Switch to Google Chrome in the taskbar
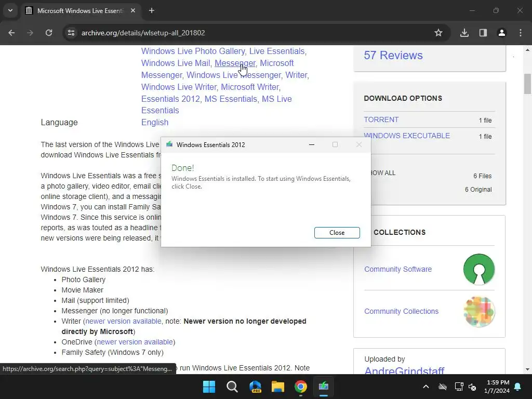The width and height of the screenshot is (532, 399). (x=301, y=387)
